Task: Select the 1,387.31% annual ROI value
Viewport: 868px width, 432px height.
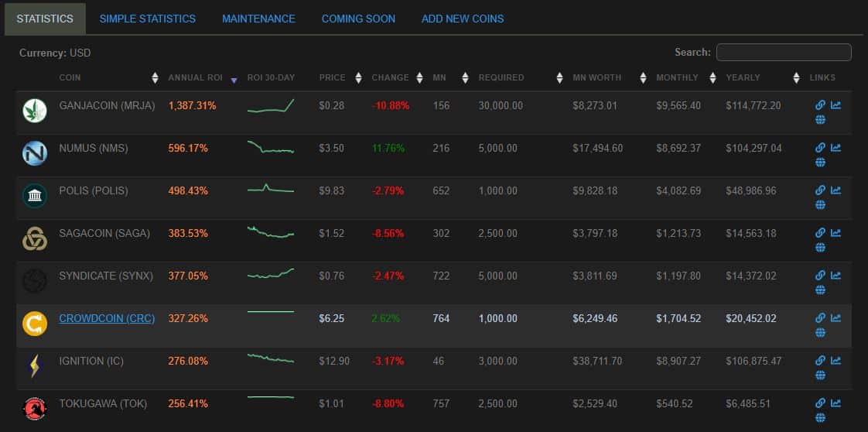Action: coord(192,105)
